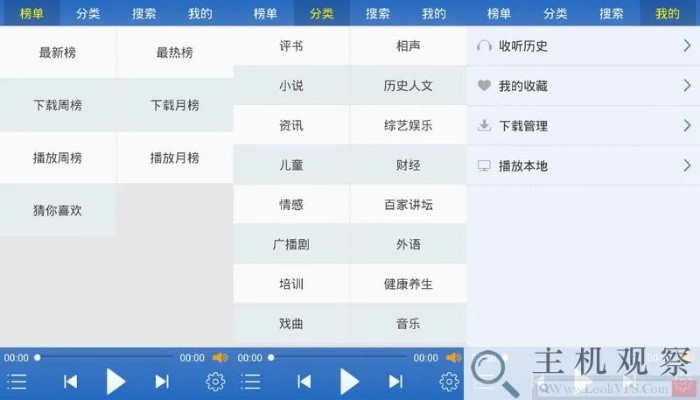Start playback with the 榜单 screen play button

coord(116,382)
